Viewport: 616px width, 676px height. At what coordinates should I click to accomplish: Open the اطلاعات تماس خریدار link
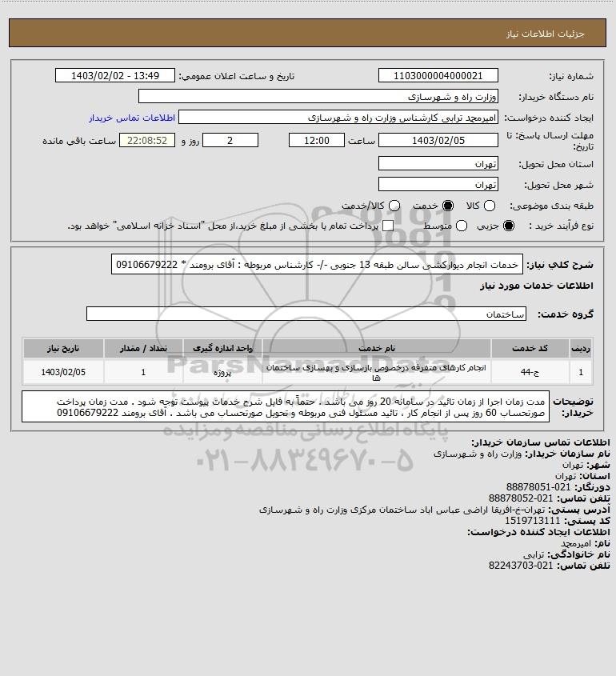(132, 118)
